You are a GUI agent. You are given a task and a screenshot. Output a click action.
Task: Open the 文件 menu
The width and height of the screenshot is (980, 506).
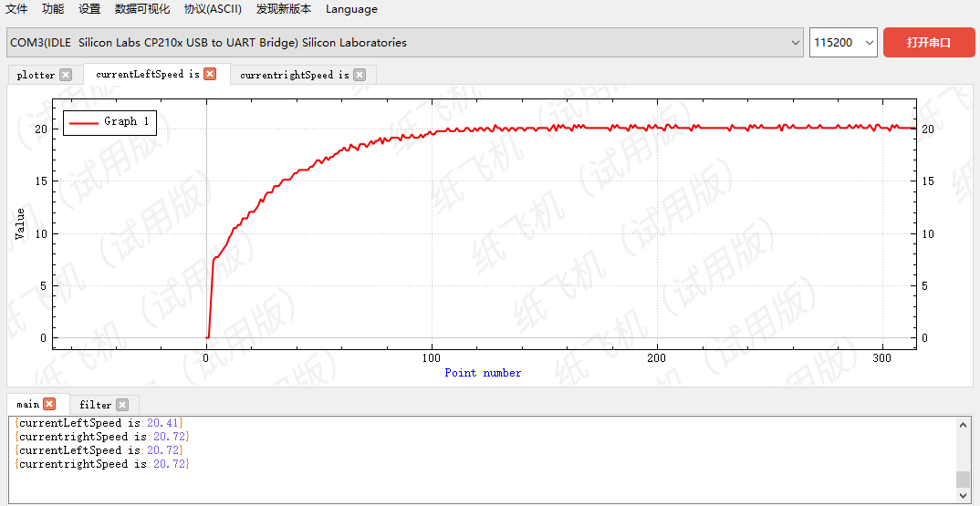(x=16, y=9)
